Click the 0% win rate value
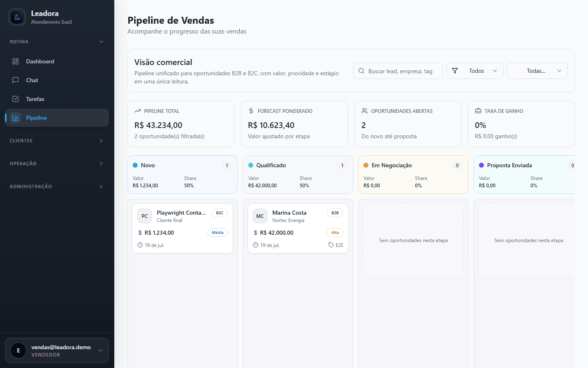The image size is (588, 368). [x=481, y=125]
